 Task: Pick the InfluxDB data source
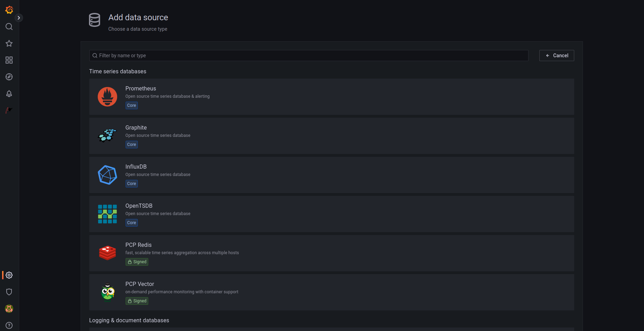coord(331,175)
